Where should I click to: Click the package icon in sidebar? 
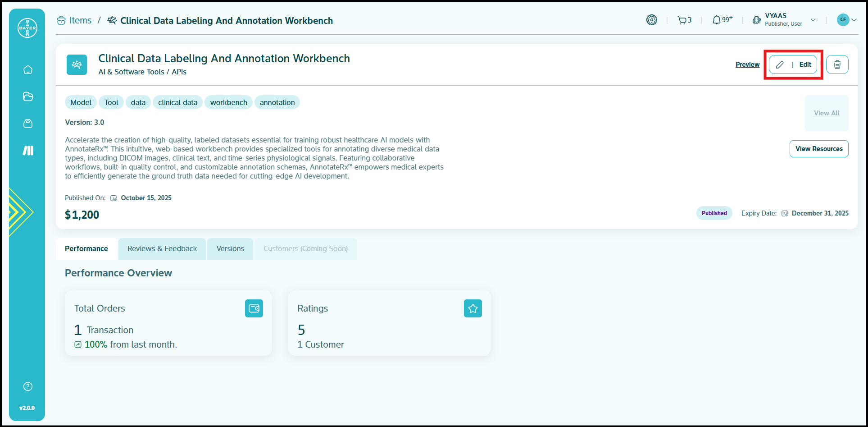(x=28, y=124)
